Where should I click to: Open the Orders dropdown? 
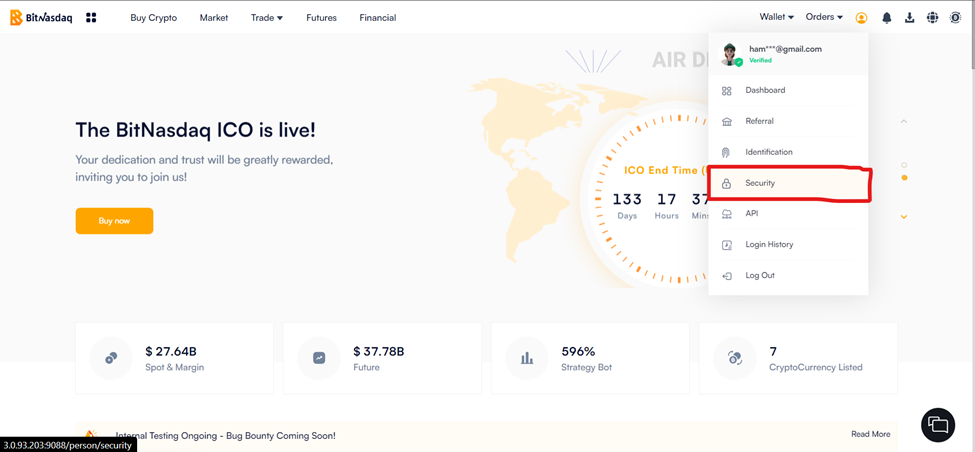click(x=824, y=17)
